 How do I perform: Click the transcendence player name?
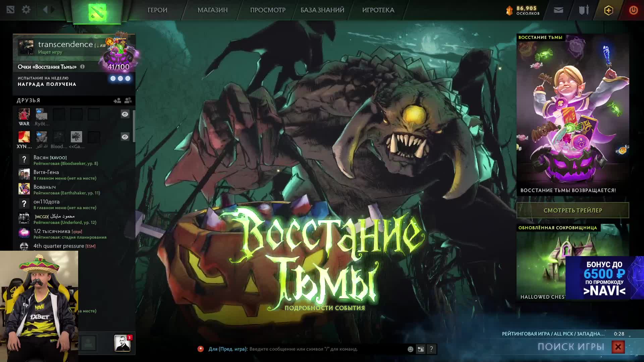coord(65,44)
